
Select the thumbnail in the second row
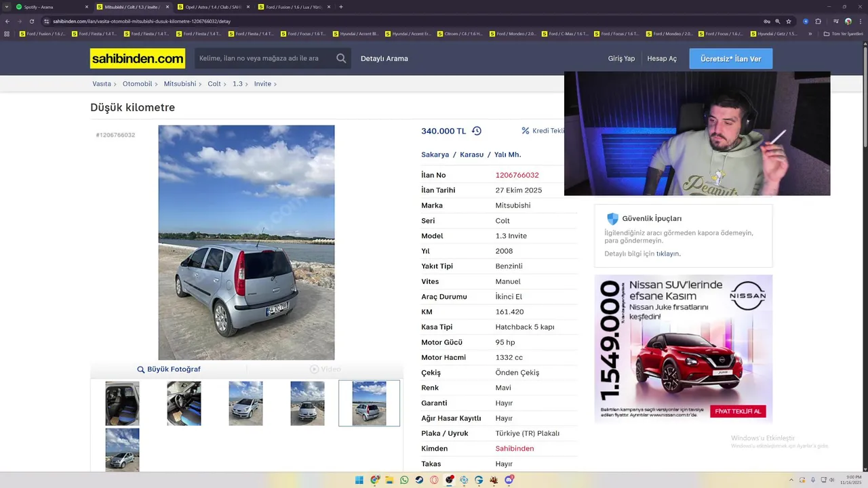pyautogui.click(x=122, y=450)
